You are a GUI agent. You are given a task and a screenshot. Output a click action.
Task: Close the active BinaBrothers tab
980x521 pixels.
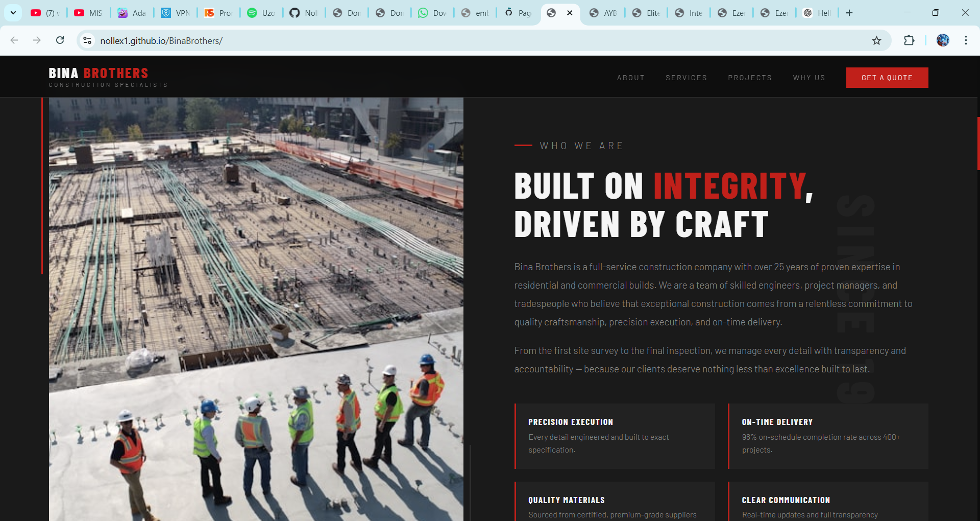pyautogui.click(x=570, y=13)
